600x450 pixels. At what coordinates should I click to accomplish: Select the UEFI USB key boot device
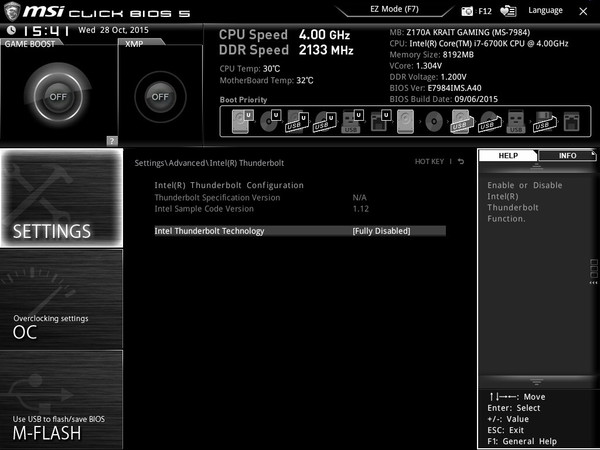(352, 121)
